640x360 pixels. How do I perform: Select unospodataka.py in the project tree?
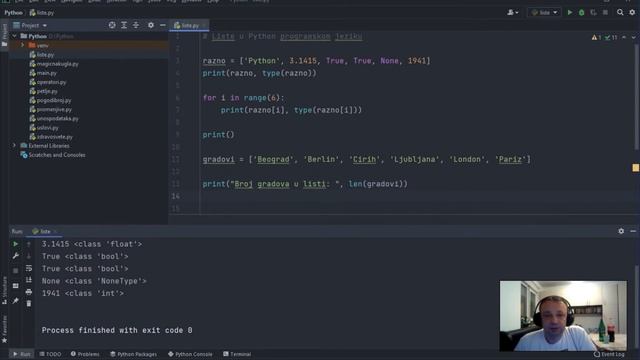pyautogui.click(x=54, y=118)
